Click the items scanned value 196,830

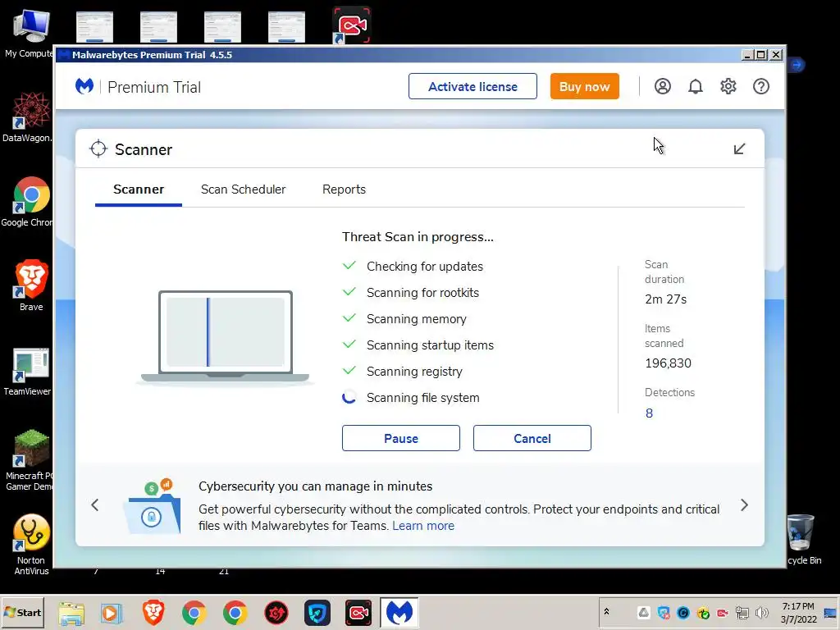tap(668, 363)
